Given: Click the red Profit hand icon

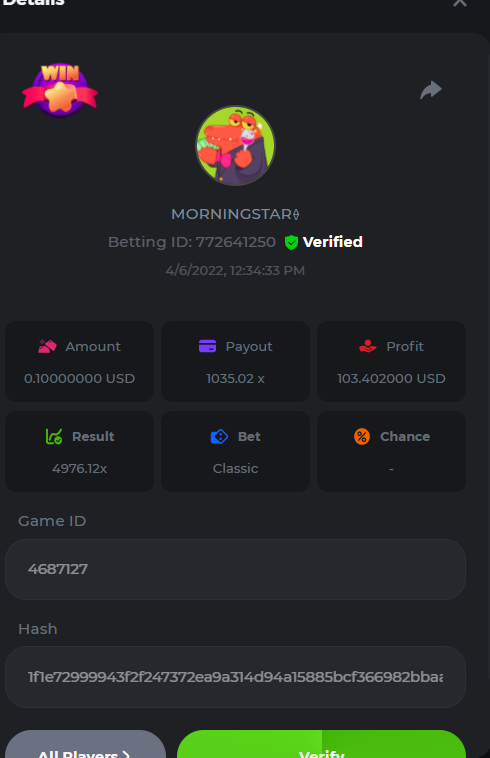Looking at the screenshot, I should click(367, 346).
